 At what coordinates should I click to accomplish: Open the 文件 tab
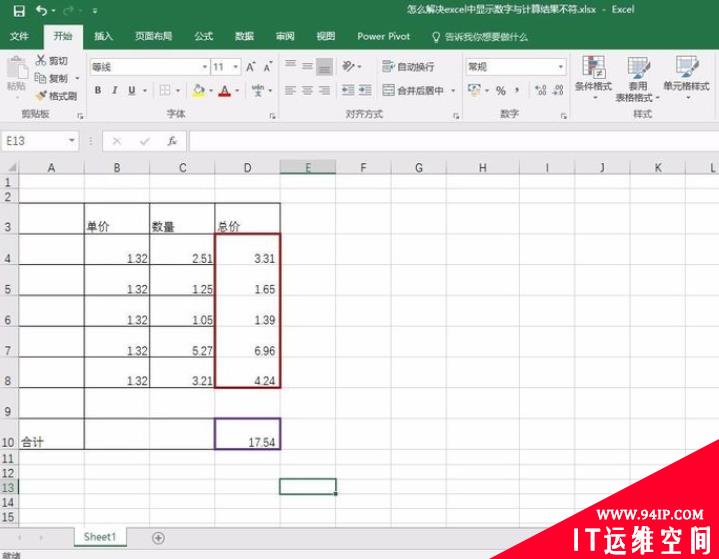point(19,36)
